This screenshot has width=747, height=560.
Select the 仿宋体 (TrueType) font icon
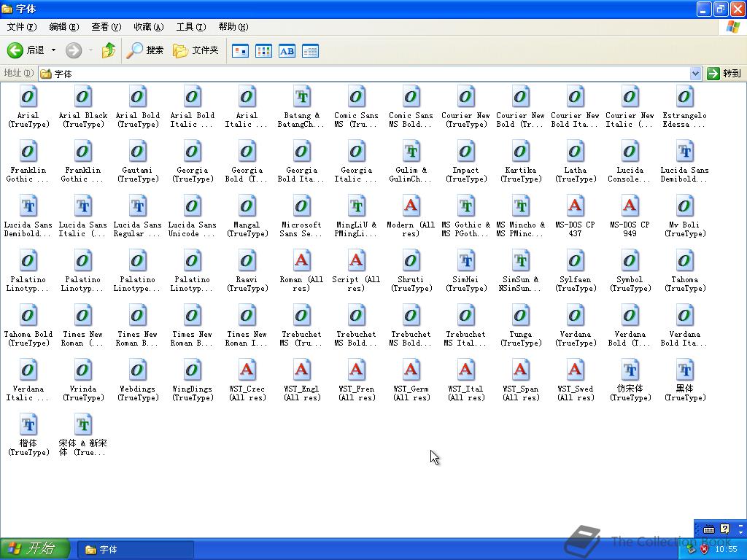630,371
